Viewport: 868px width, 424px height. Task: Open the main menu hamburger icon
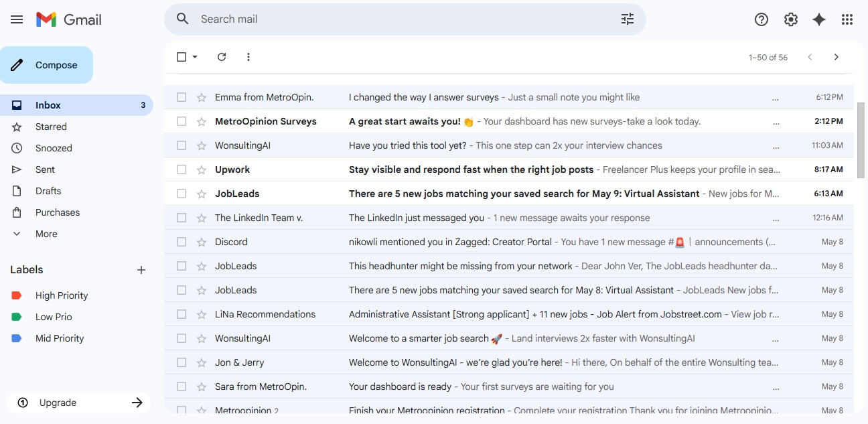[17, 19]
